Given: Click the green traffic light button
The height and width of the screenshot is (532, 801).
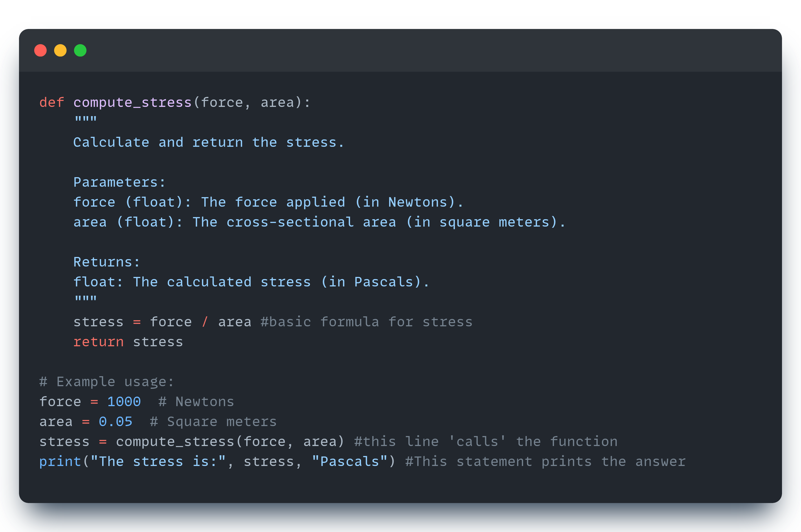Looking at the screenshot, I should [80, 50].
